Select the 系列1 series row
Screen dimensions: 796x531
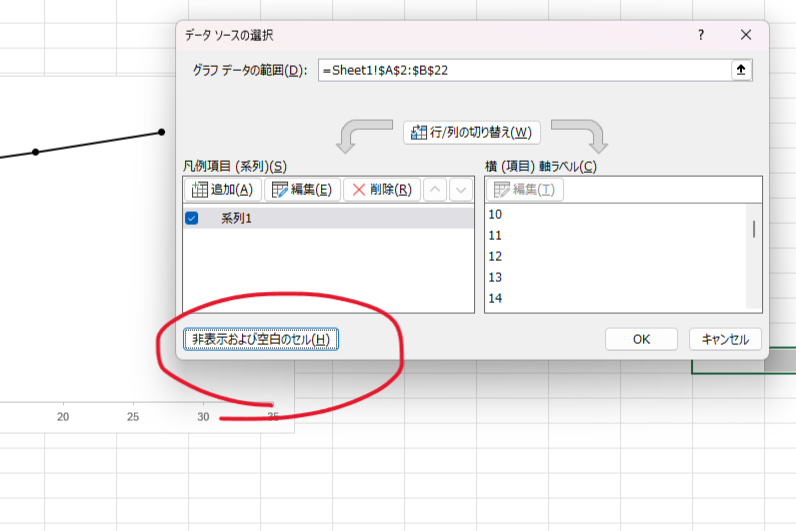click(328, 218)
